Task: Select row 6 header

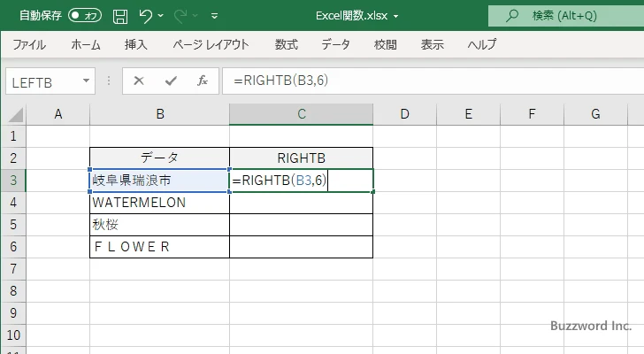Action: (x=13, y=247)
